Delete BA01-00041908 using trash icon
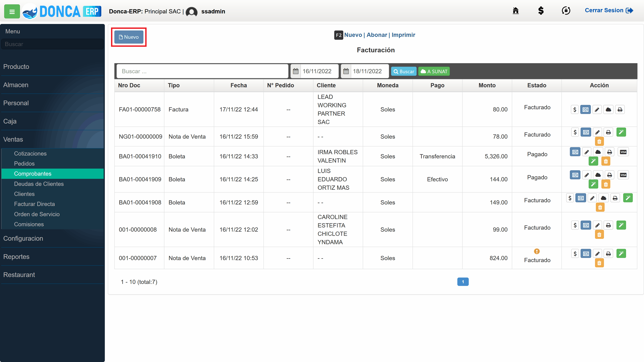 600,207
